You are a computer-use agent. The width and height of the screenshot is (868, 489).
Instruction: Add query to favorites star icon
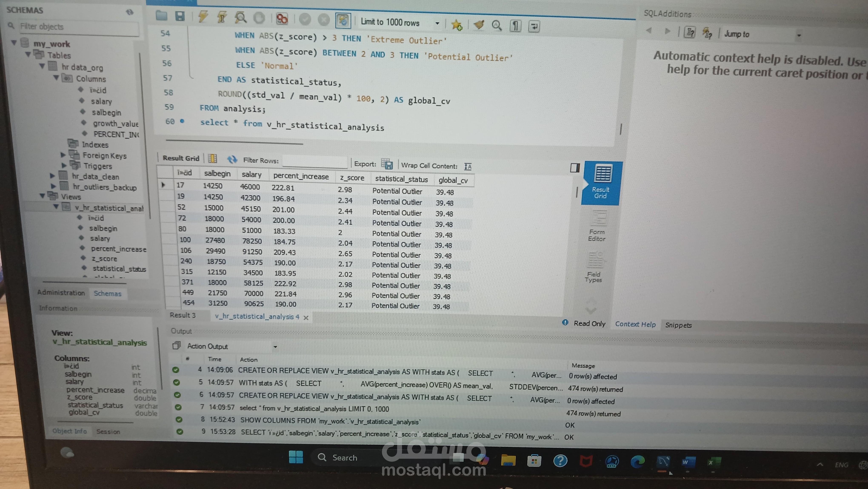[457, 25]
